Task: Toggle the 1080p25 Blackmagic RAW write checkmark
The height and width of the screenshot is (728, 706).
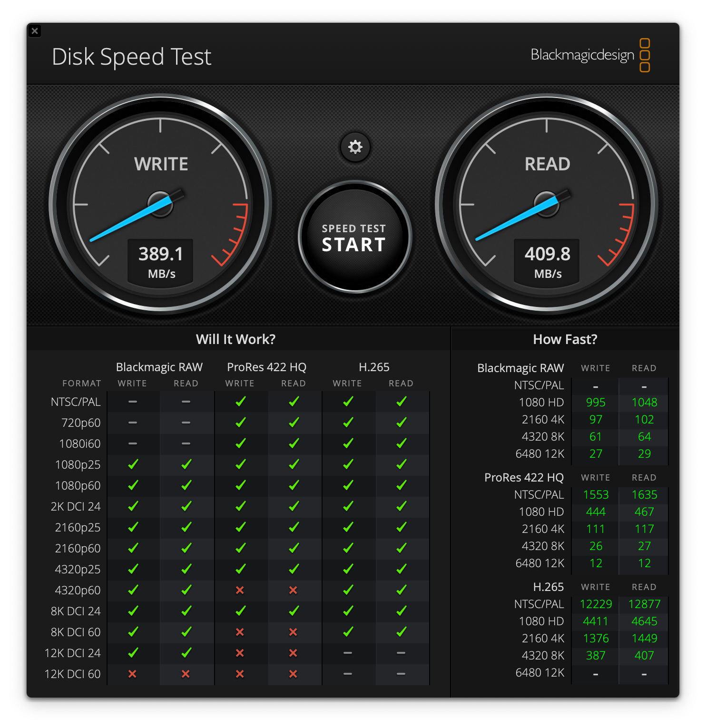Action: pyautogui.click(x=133, y=464)
